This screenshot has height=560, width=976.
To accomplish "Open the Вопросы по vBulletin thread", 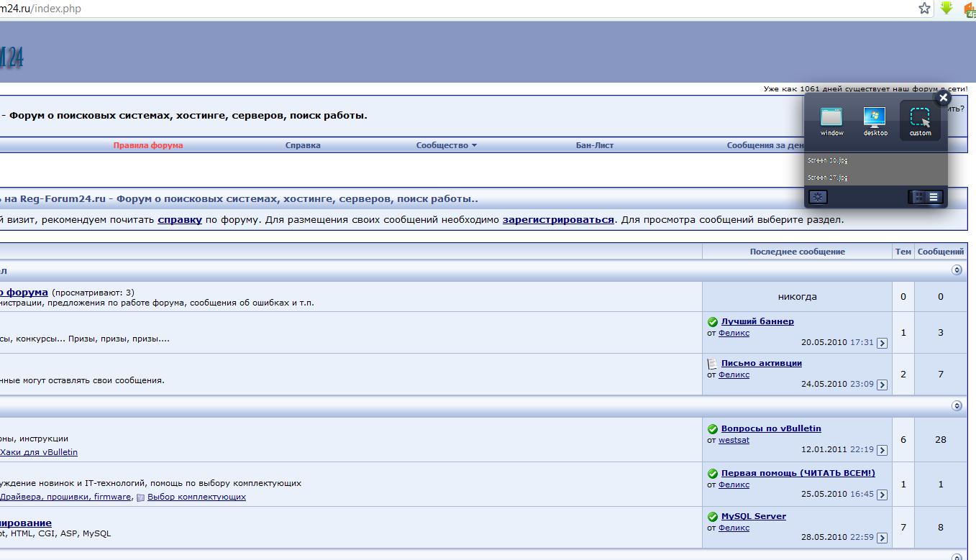I will point(771,428).
